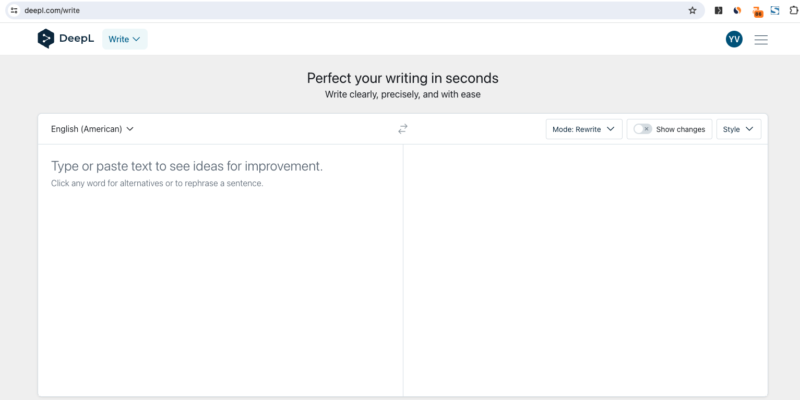This screenshot has width=800, height=400.
Task: Click the blue S extension icon
Action: click(774, 10)
